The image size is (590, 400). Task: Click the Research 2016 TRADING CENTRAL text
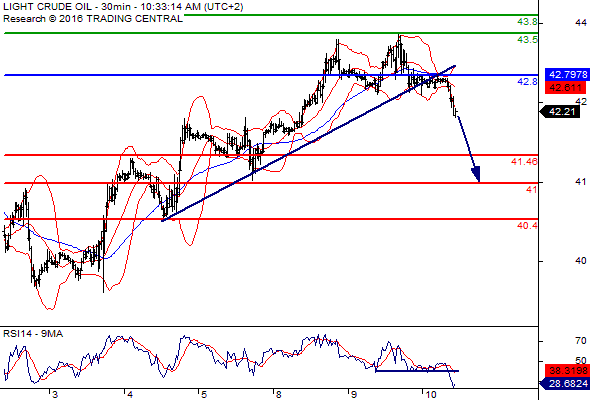93,18
